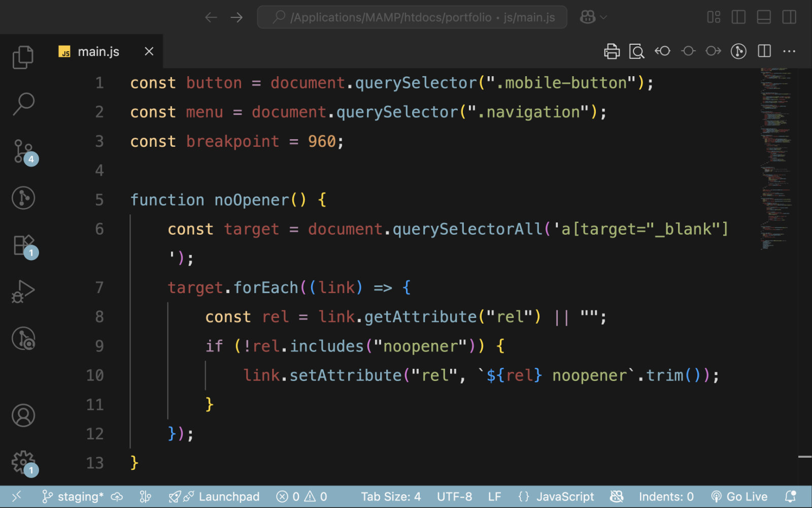Image resolution: width=812 pixels, height=508 pixels.
Task: Click the Git Graph icon in editor toolbar
Action: click(x=738, y=51)
